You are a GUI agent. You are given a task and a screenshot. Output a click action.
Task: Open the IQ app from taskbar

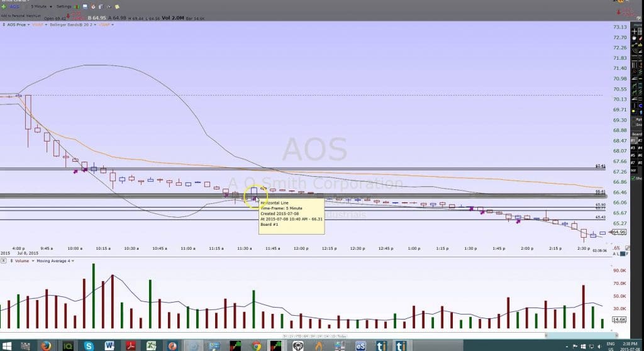(67, 346)
